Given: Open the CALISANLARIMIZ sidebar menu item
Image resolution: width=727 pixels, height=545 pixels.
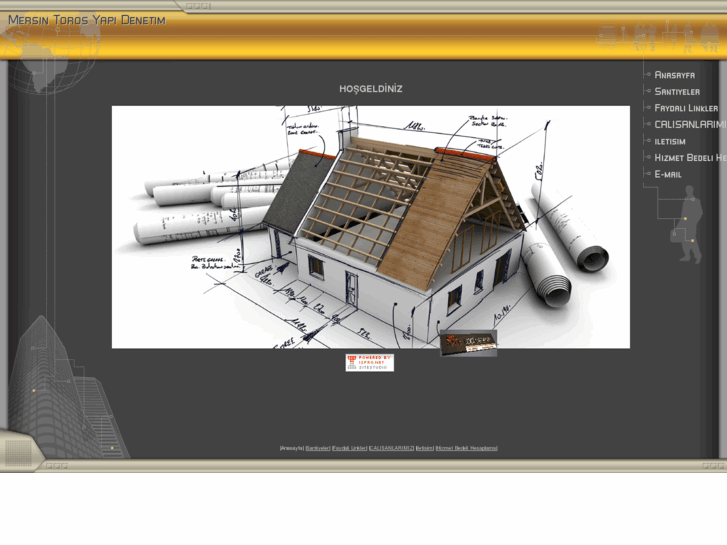Looking at the screenshot, I should click(x=690, y=124).
